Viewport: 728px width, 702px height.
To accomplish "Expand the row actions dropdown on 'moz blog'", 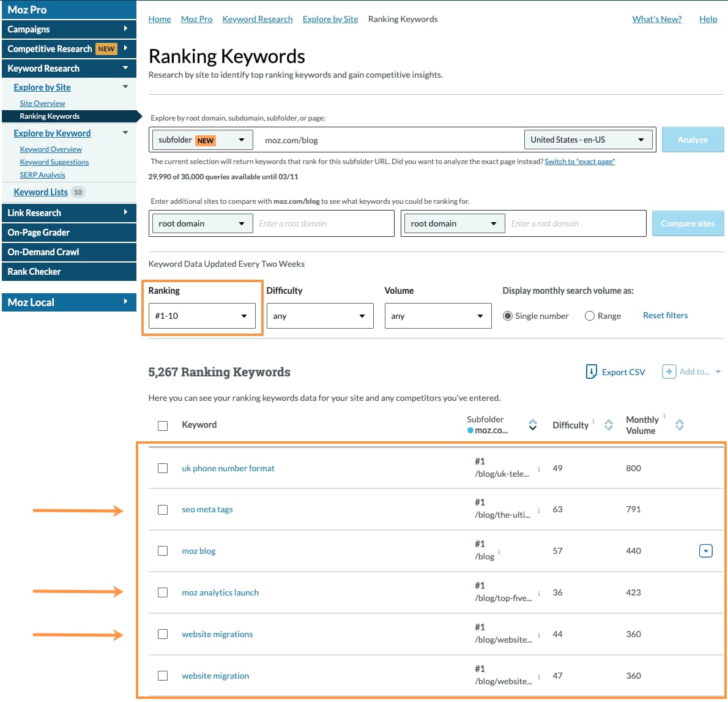I will 706,550.
